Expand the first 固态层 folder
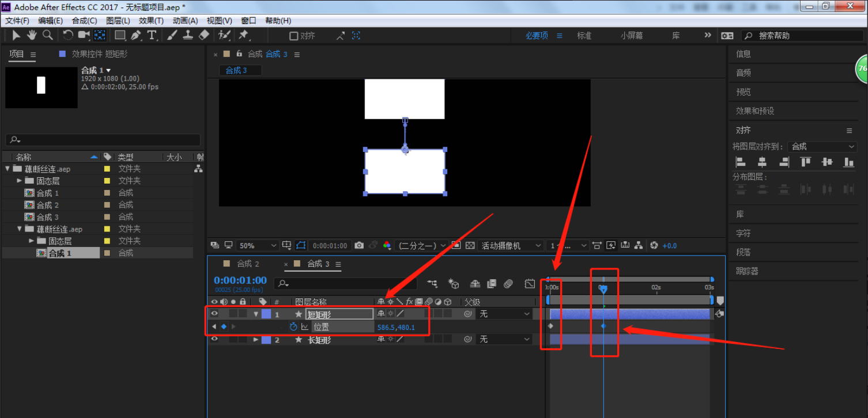This screenshot has width=868, height=418. [x=20, y=181]
